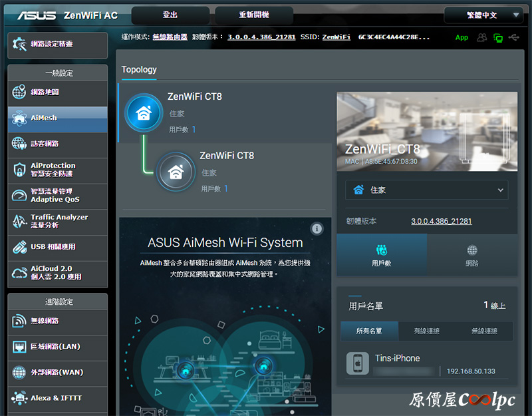Click the AiMesh info icon
The width and height of the screenshot is (532, 416).
(x=317, y=228)
